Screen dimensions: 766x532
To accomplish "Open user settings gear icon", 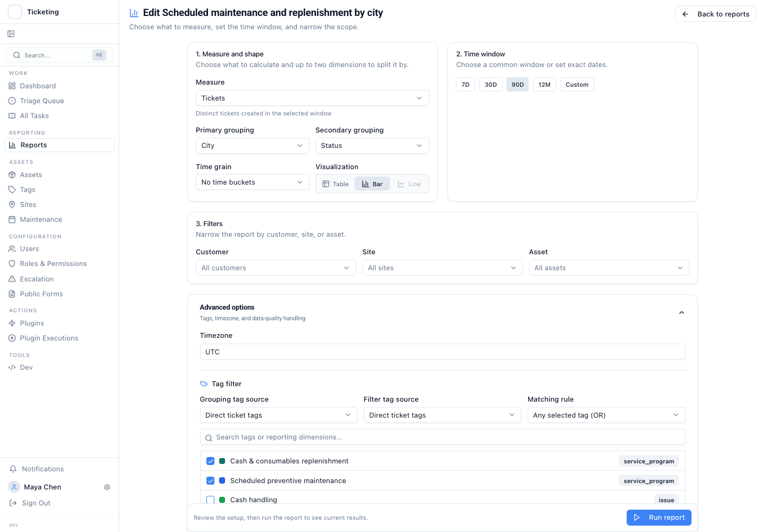I will pyautogui.click(x=107, y=487).
